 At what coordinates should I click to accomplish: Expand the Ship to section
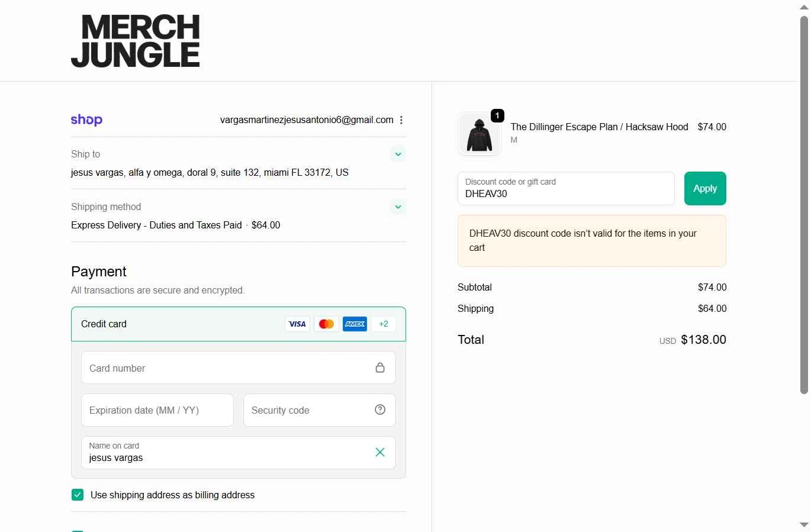coord(398,154)
